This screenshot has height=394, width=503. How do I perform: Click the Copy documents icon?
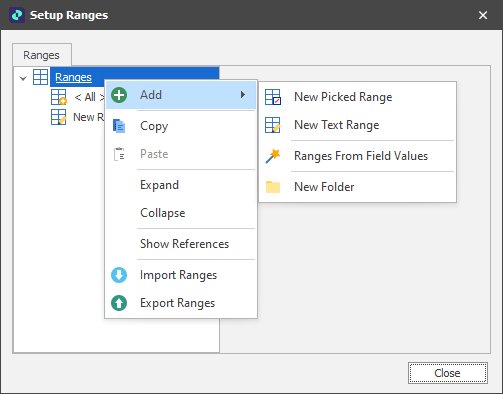click(119, 126)
